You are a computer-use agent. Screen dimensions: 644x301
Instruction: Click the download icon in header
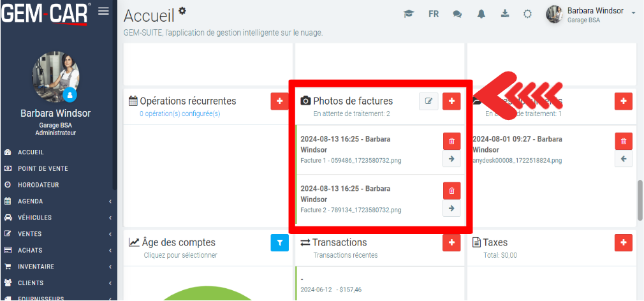504,14
